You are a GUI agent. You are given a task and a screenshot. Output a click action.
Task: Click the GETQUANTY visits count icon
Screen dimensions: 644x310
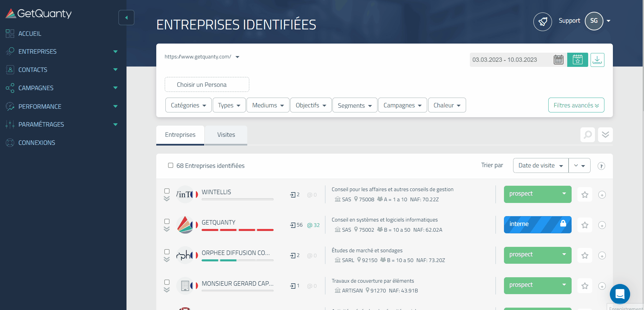click(293, 225)
